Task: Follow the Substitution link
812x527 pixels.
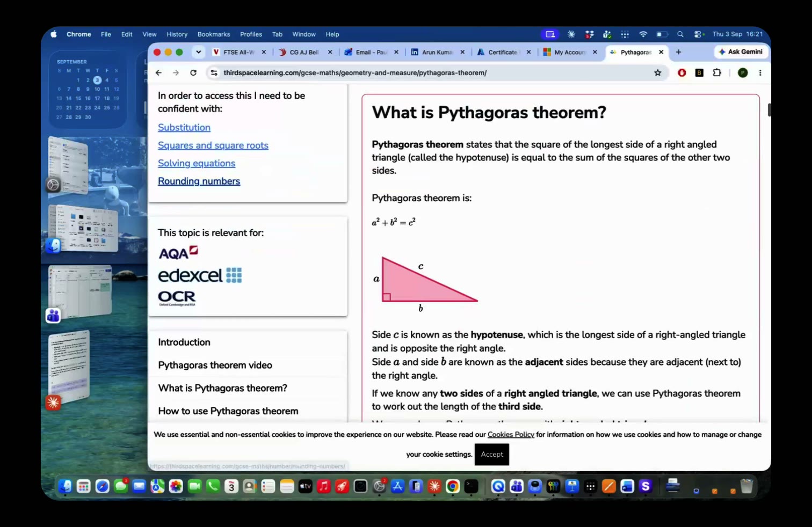Action: click(184, 128)
